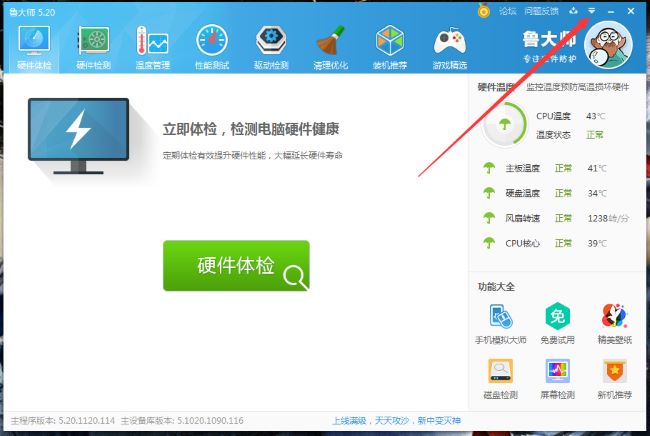Click the 鲁大师 5.20 window title
The height and width of the screenshot is (436, 650).
point(32,12)
